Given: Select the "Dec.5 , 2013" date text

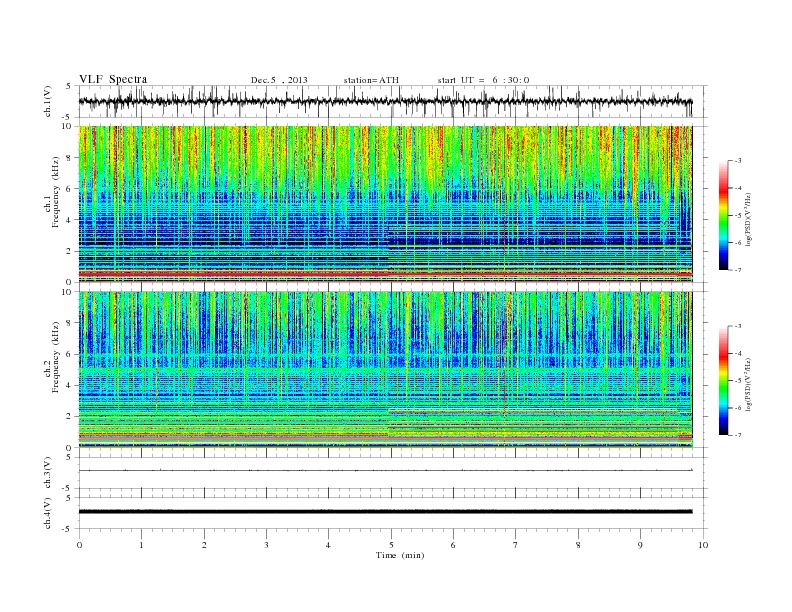Looking at the screenshot, I should pyautogui.click(x=279, y=80).
